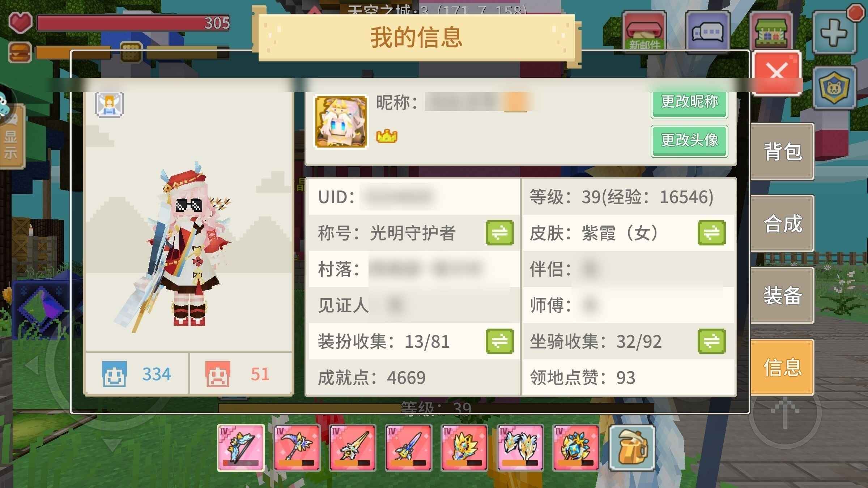Image resolution: width=868 pixels, height=488 pixels.
Task: Switch to the 装备 tab
Action: coord(782,295)
